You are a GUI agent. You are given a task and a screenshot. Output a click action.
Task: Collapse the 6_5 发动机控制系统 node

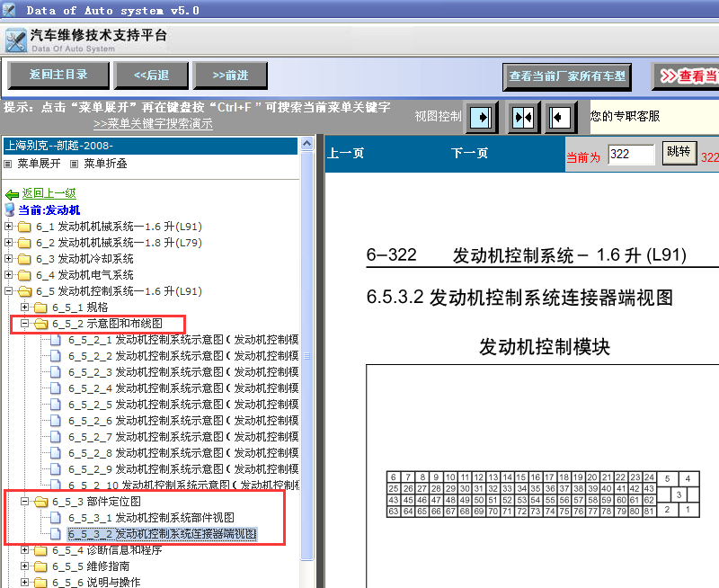8,290
